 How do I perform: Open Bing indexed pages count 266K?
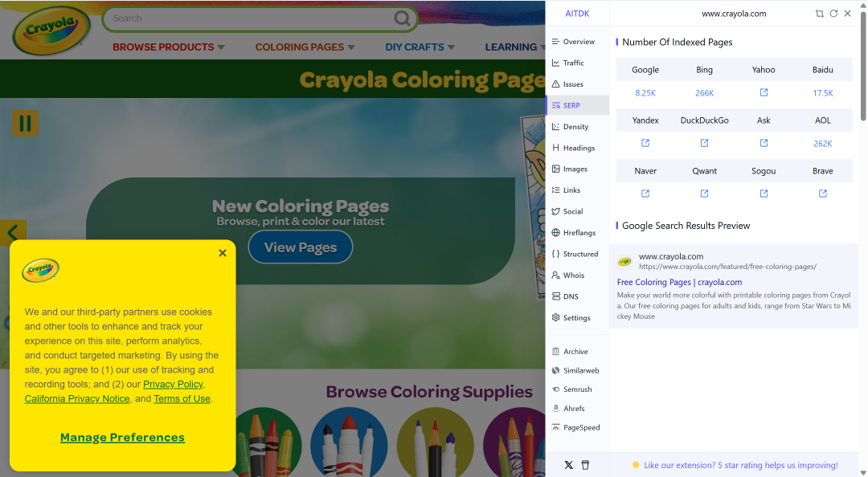click(x=705, y=93)
